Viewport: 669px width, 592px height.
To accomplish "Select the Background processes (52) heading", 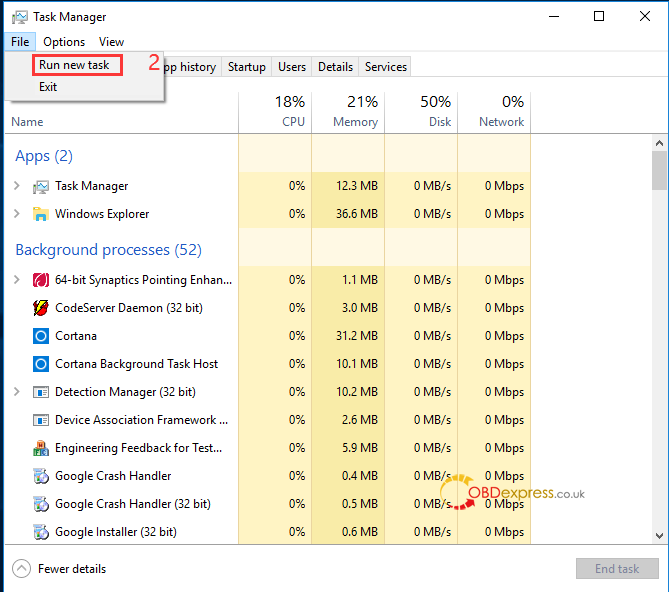I will point(108,250).
